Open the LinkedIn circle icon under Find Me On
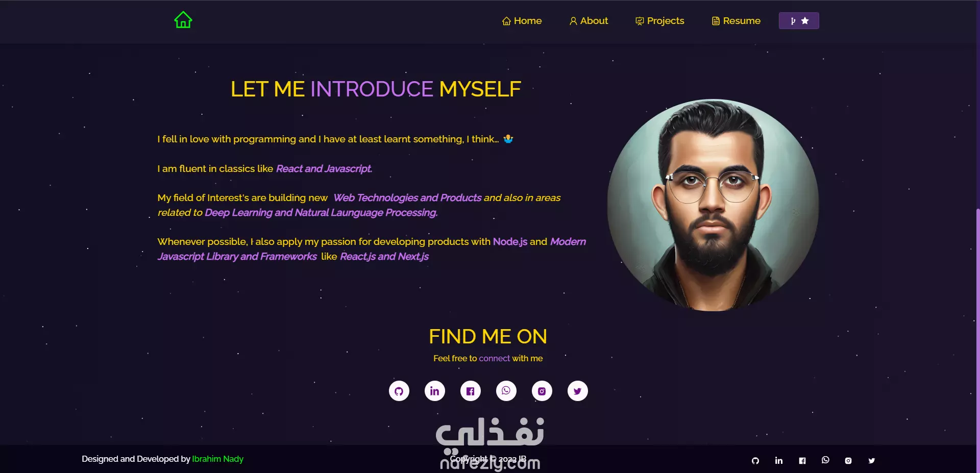Viewport: 980px width, 473px height. (x=435, y=391)
